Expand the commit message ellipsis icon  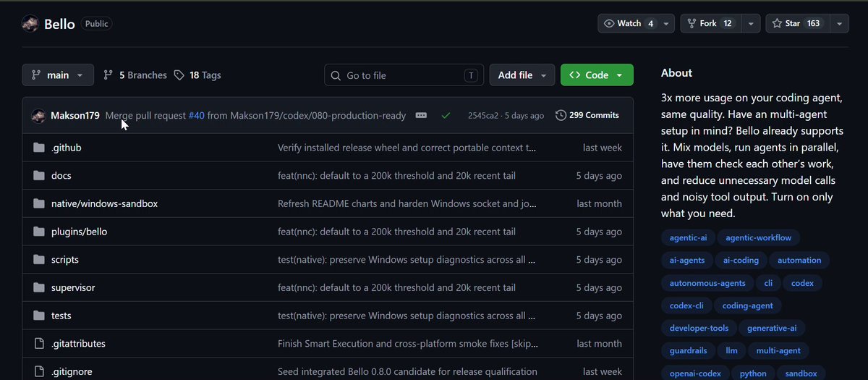[421, 115]
